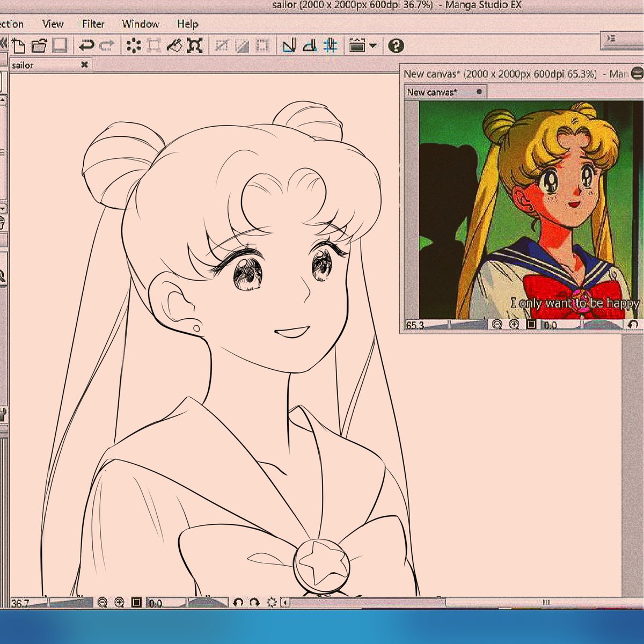Open the View menu
The width and height of the screenshot is (644, 644).
(53, 24)
